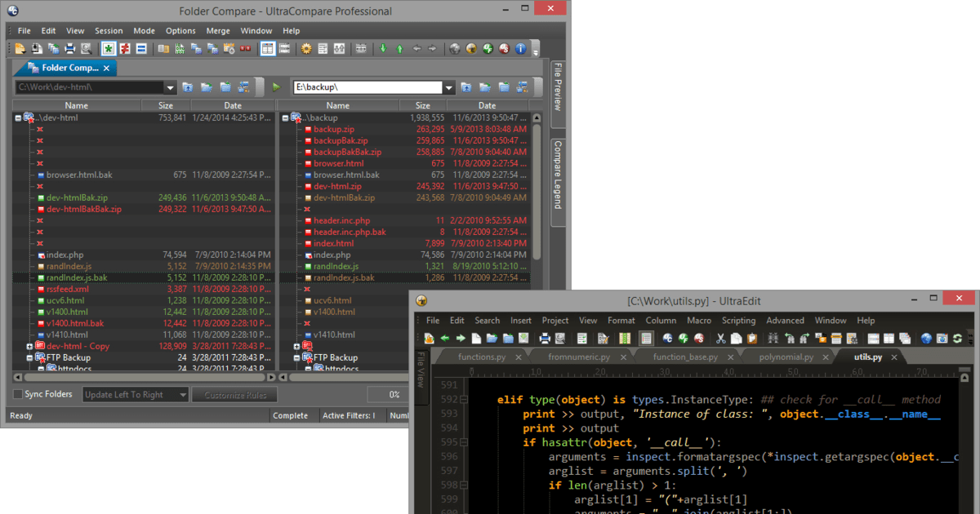Open the Session menu in UltraCompare
Viewport: 980px width, 514px height.
coord(109,30)
